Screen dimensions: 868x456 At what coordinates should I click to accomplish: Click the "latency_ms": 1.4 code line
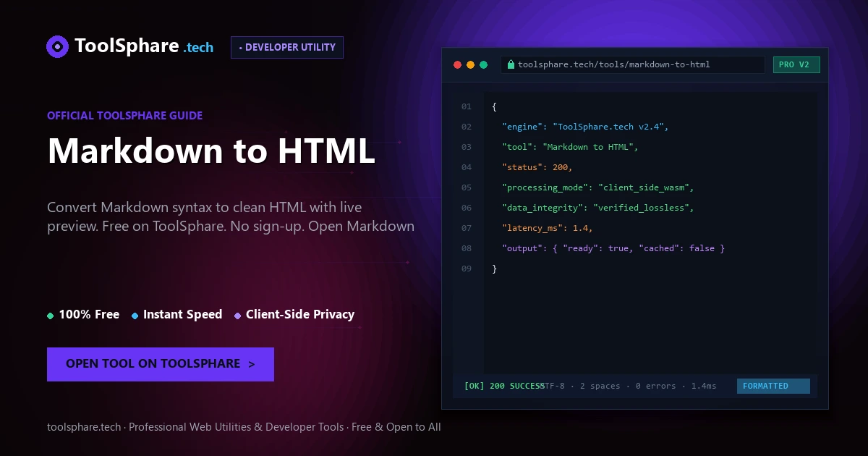pyautogui.click(x=548, y=228)
